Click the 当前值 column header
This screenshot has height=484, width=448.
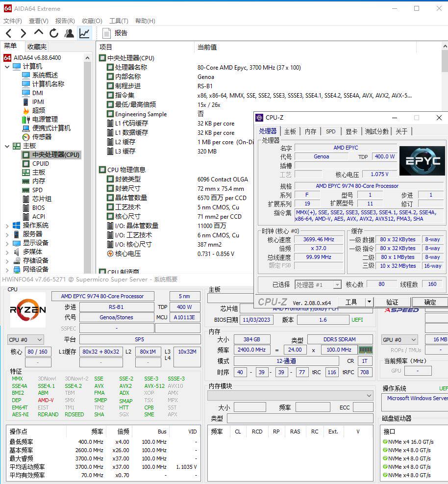tap(305, 47)
